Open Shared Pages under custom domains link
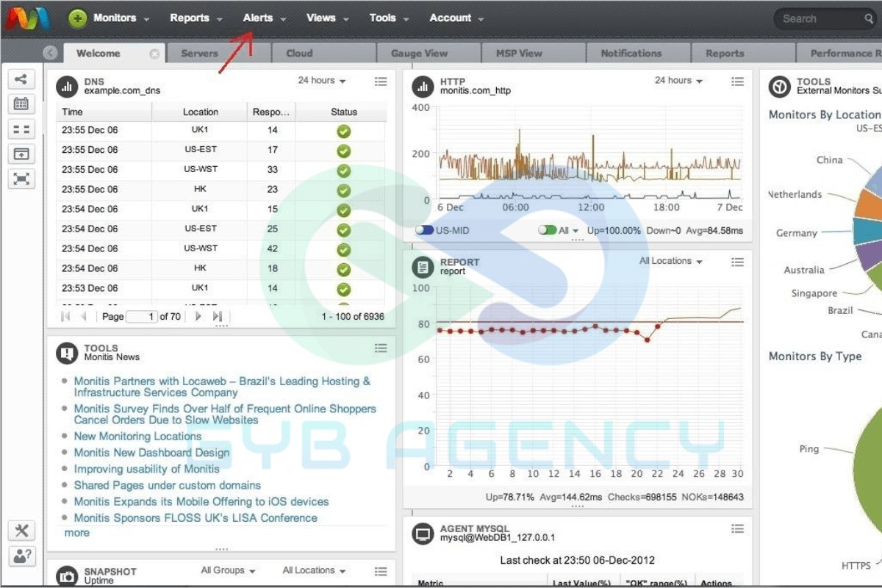This screenshot has height=588, width=882. (x=167, y=485)
